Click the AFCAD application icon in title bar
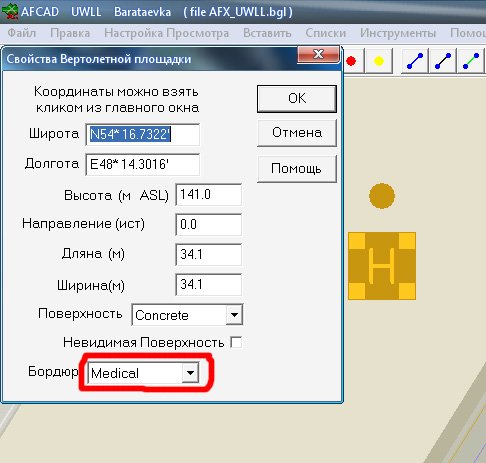 coord(10,11)
